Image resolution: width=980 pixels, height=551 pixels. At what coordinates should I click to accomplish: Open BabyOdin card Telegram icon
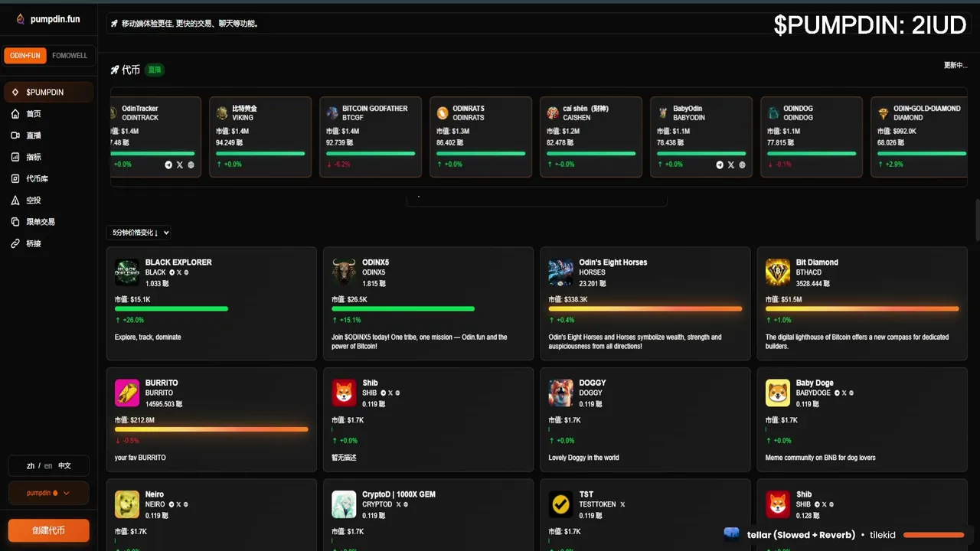point(720,165)
